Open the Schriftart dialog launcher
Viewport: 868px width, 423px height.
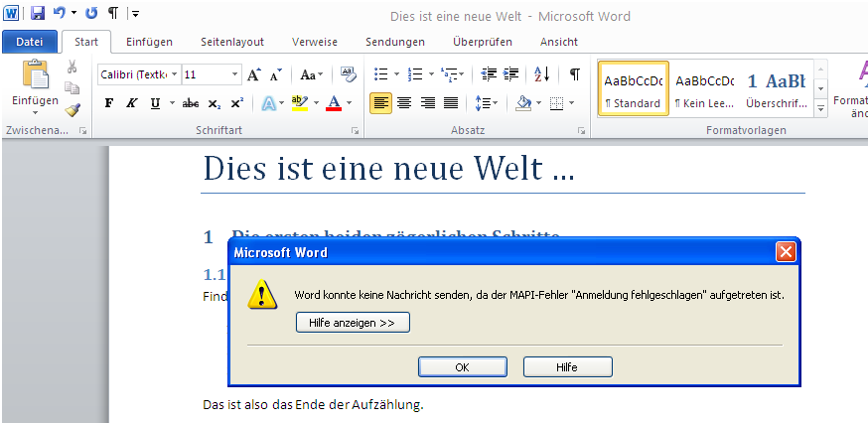coord(354,131)
